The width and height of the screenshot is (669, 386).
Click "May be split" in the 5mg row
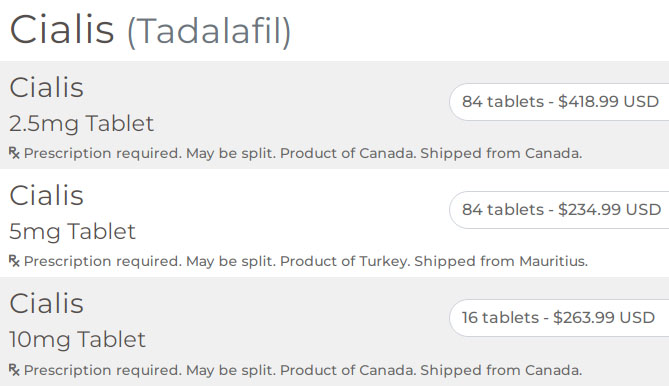[x=231, y=261]
